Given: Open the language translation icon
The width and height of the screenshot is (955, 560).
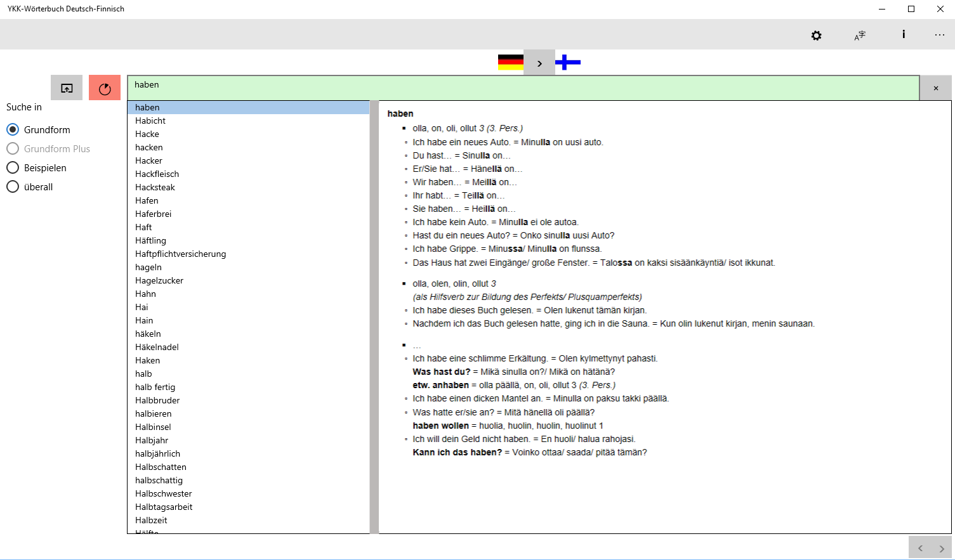Looking at the screenshot, I should click(860, 36).
